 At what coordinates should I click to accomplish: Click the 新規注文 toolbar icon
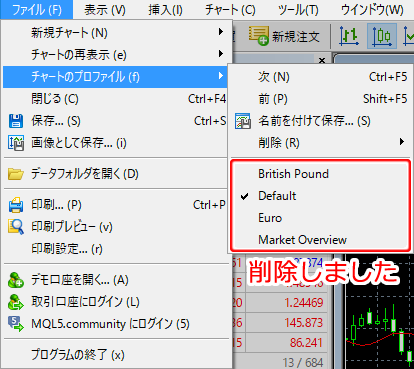pos(258,36)
